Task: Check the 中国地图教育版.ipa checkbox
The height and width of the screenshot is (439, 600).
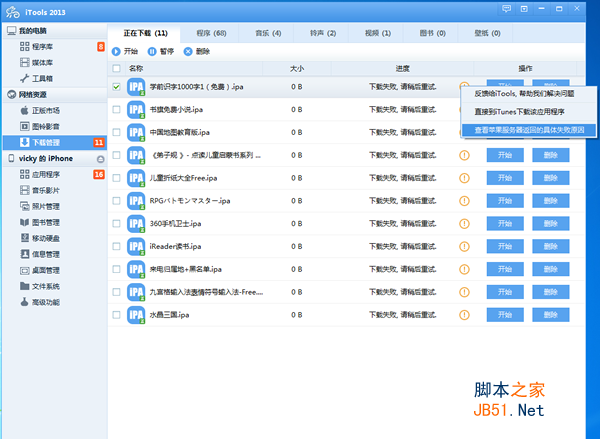Action: tap(116, 132)
